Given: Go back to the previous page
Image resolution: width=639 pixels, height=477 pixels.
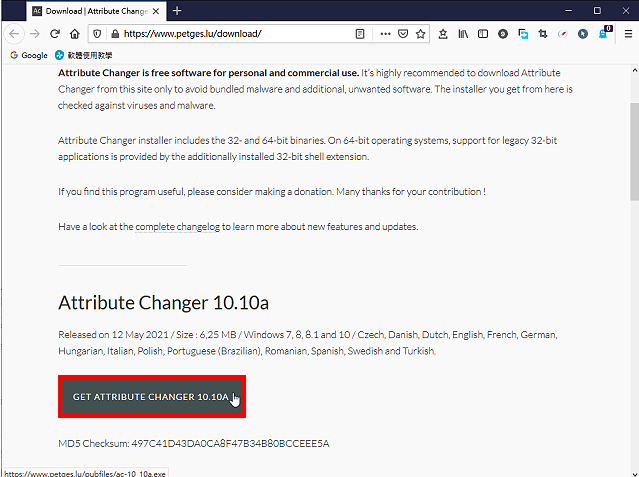Looking at the screenshot, I should (14, 34).
